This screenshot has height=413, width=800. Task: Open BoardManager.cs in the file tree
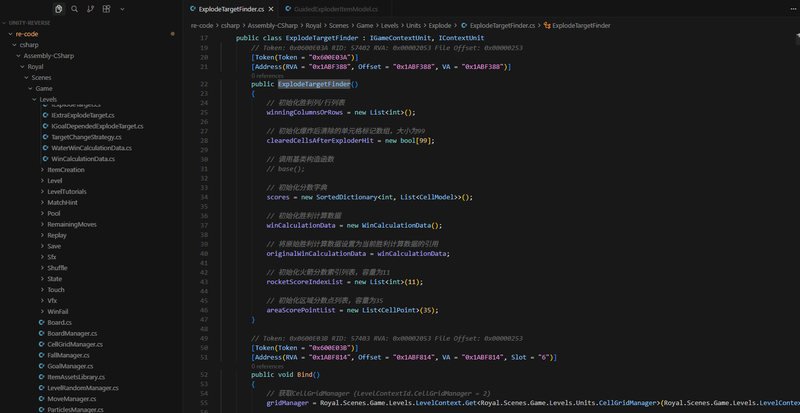pyautogui.click(x=72, y=333)
